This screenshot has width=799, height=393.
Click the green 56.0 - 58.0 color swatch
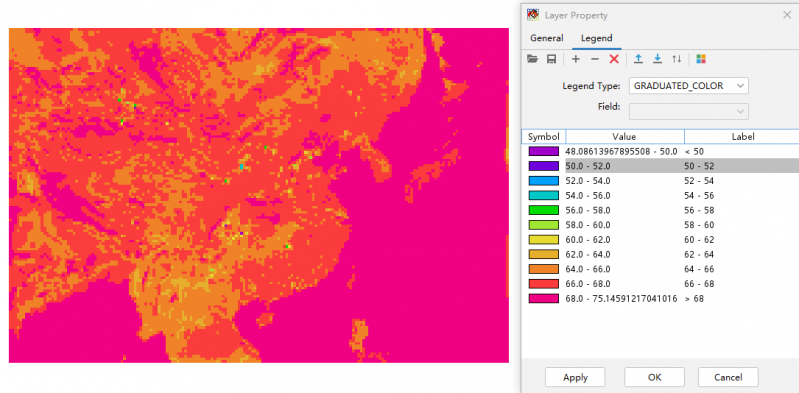[543, 210]
